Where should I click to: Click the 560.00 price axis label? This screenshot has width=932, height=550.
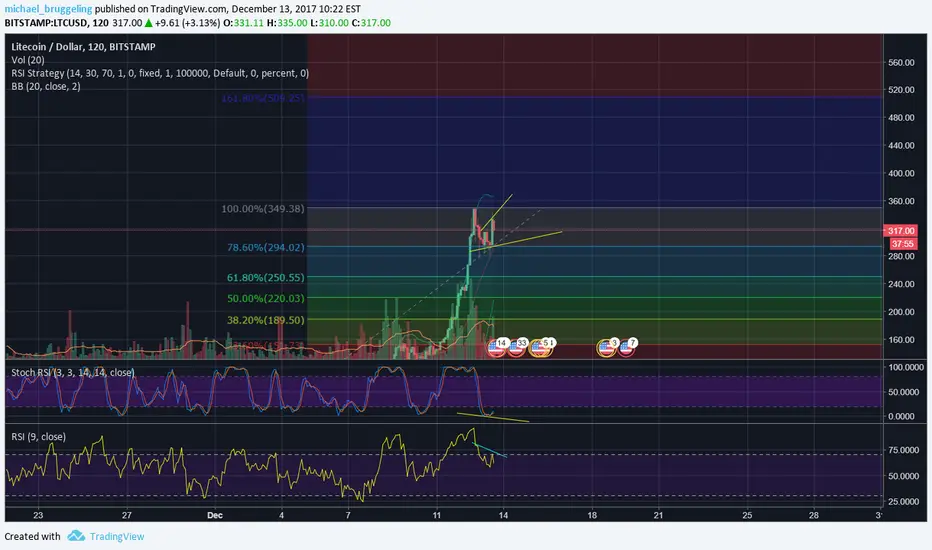pyautogui.click(x=901, y=62)
